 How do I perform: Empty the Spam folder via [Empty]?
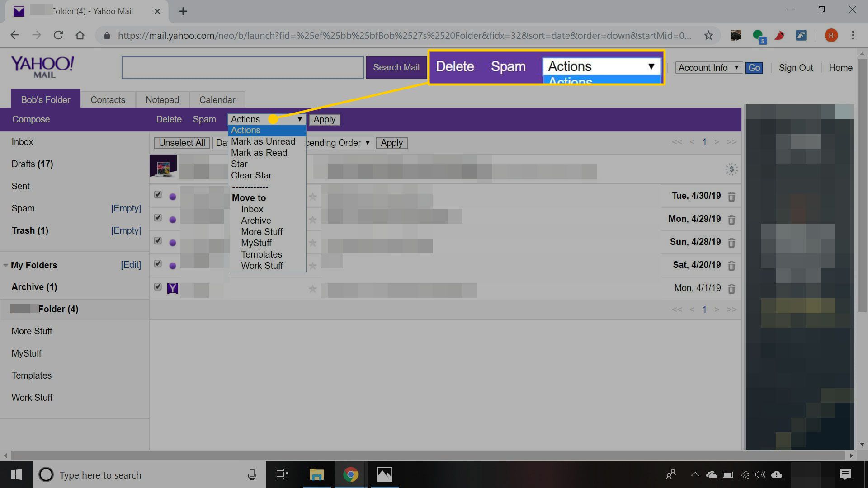126,208
